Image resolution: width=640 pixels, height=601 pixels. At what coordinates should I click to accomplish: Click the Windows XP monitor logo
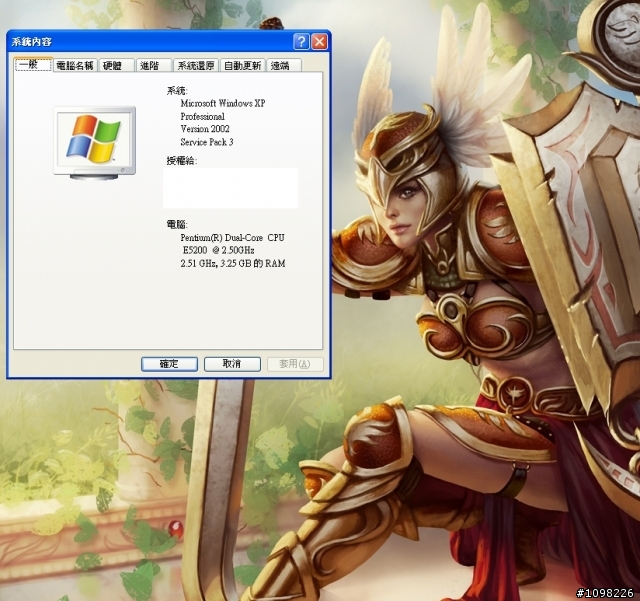tap(95, 142)
